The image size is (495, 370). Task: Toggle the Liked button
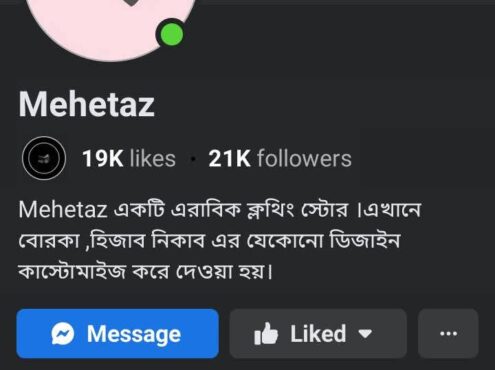tap(318, 333)
